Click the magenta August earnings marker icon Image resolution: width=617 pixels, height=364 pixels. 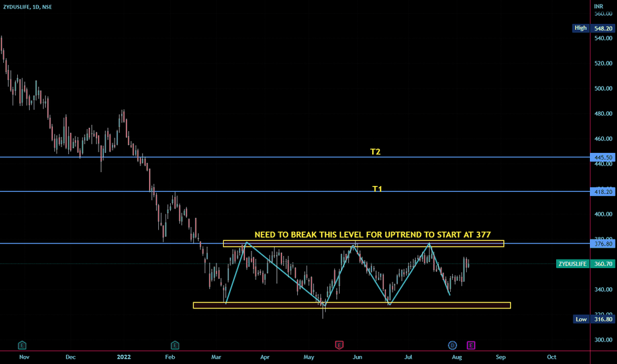pyautogui.click(x=471, y=345)
